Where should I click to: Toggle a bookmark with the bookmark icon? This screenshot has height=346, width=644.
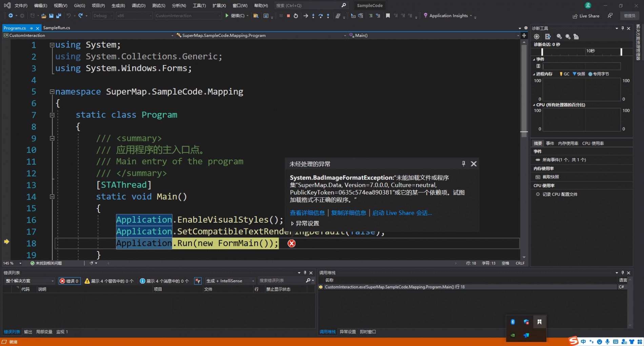pos(388,16)
